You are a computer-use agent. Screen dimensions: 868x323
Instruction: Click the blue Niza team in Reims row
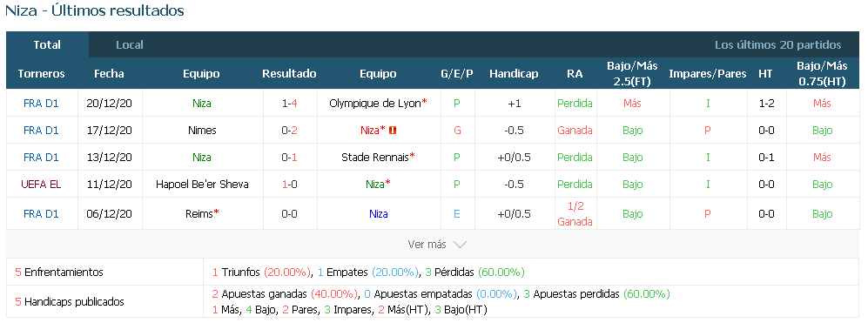click(378, 214)
